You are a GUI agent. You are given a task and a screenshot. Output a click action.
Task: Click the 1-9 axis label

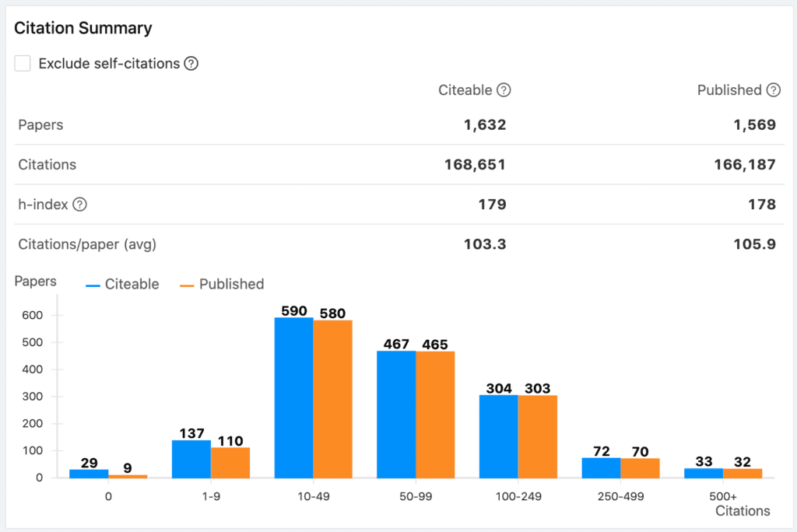click(x=211, y=496)
